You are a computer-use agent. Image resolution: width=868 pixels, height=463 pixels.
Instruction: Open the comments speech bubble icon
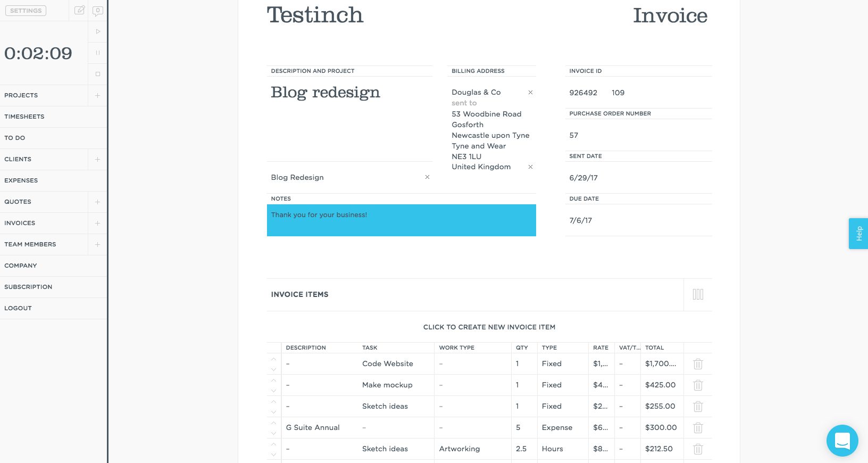tap(98, 11)
